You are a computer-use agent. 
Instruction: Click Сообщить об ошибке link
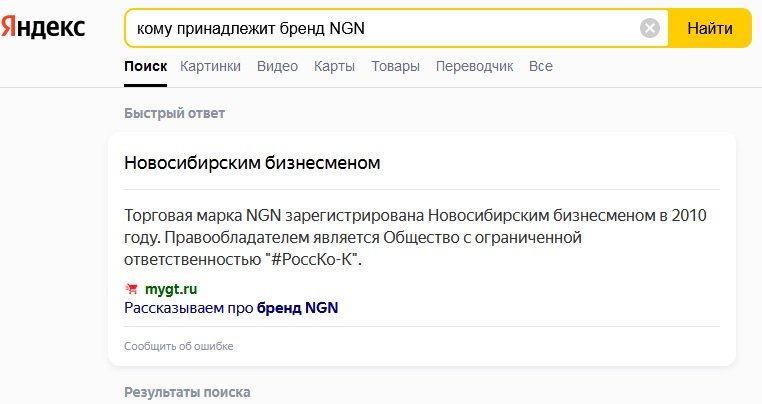click(x=179, y=346)
